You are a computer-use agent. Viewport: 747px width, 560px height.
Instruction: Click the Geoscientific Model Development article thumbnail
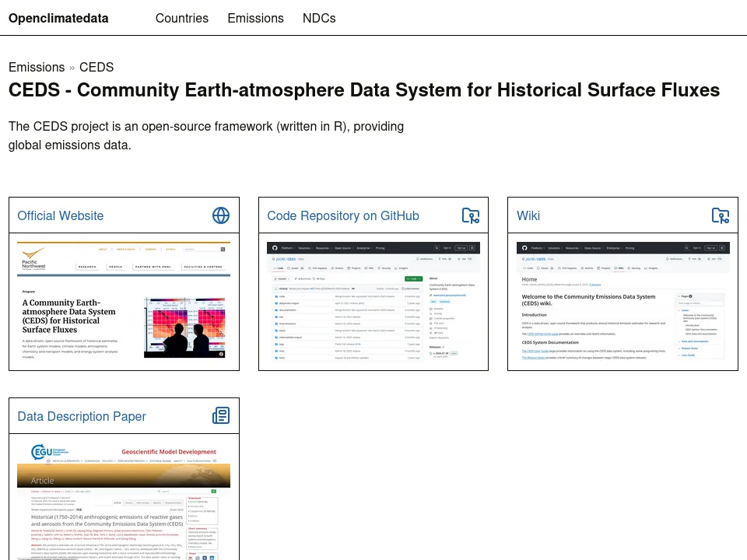(124, 501)
